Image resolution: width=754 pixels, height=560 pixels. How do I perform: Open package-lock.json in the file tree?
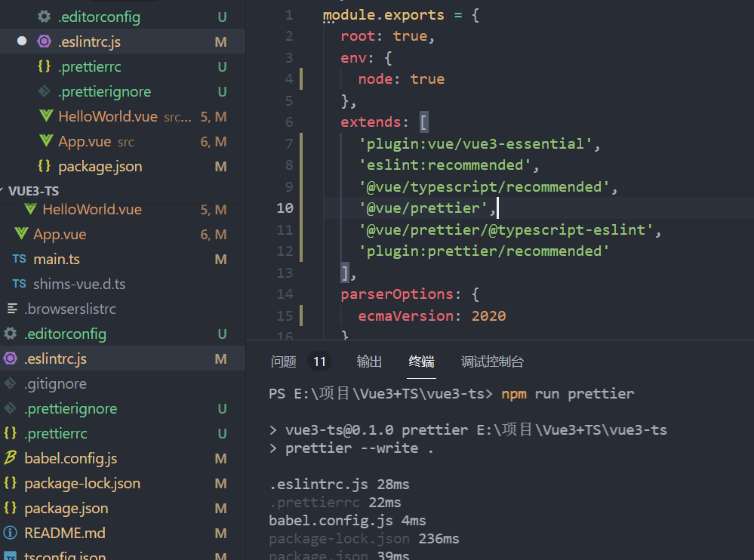pos(122,483)
